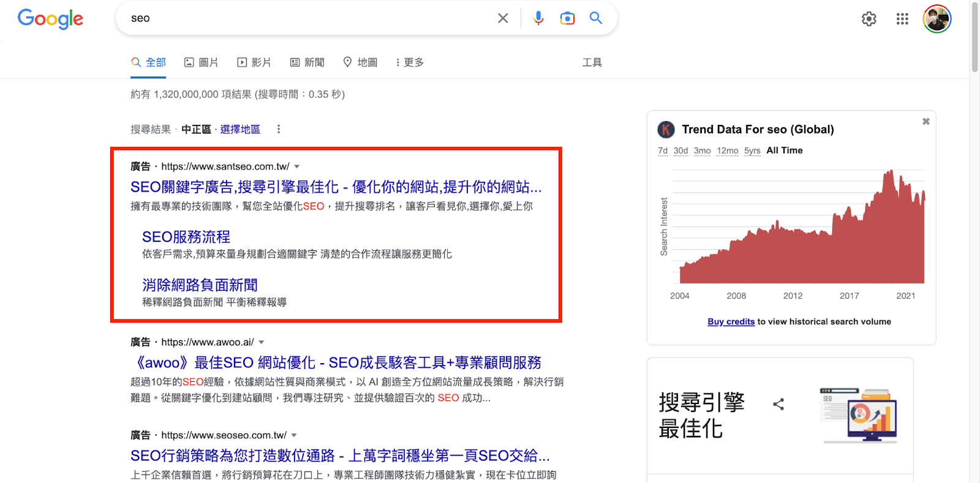The image size is (980, 483).
Task: Click the 中正區 location text
Action: 196,129
